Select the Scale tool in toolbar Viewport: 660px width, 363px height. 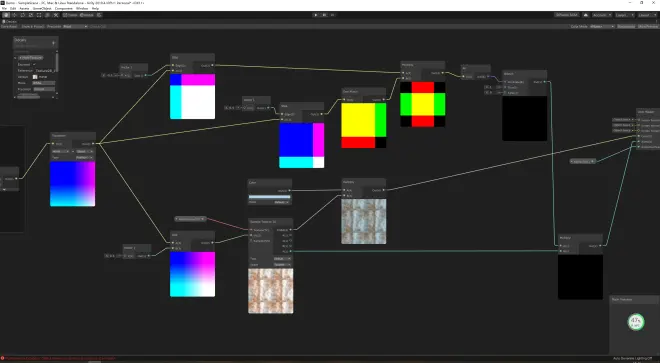point(31,15)
